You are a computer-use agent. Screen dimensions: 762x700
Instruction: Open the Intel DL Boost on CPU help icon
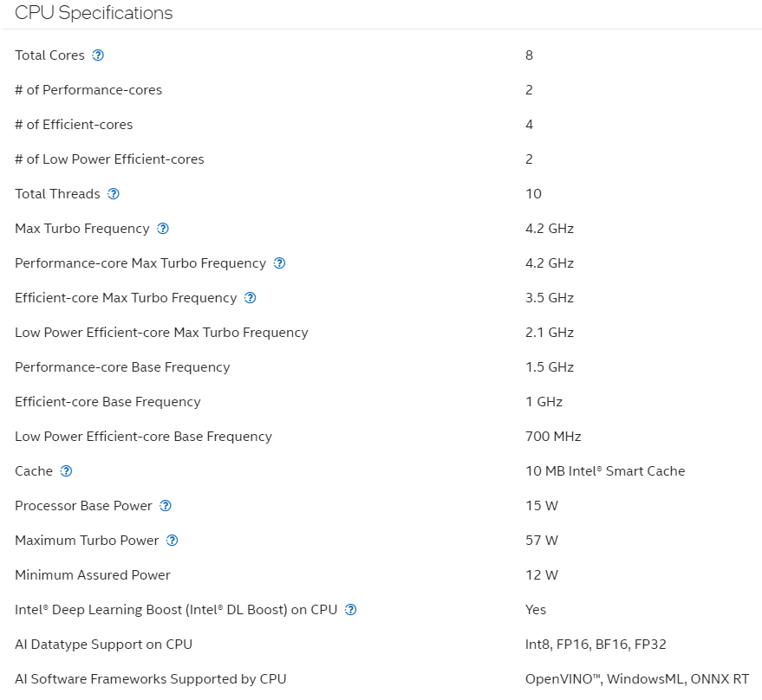click(x=351, y=610)
